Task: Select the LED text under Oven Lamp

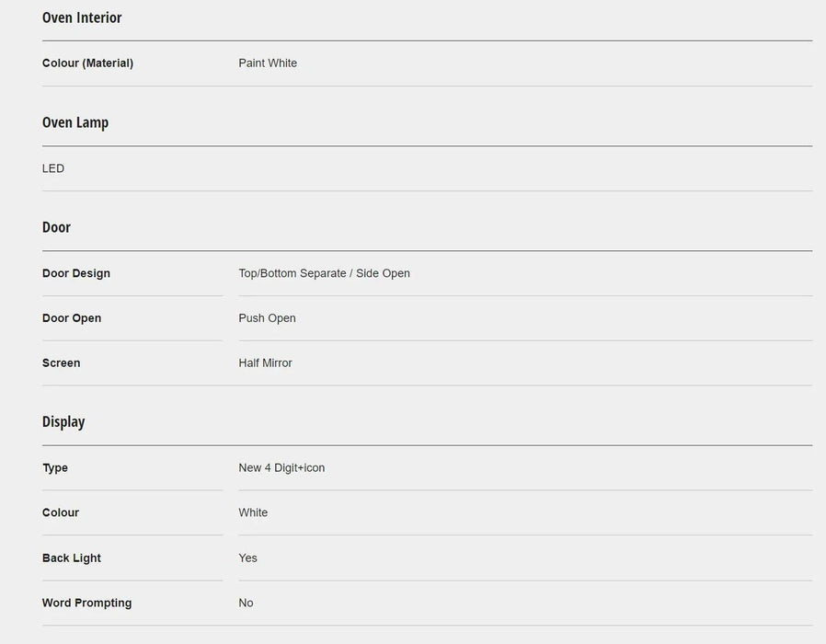Action: [x=53, y=168]
